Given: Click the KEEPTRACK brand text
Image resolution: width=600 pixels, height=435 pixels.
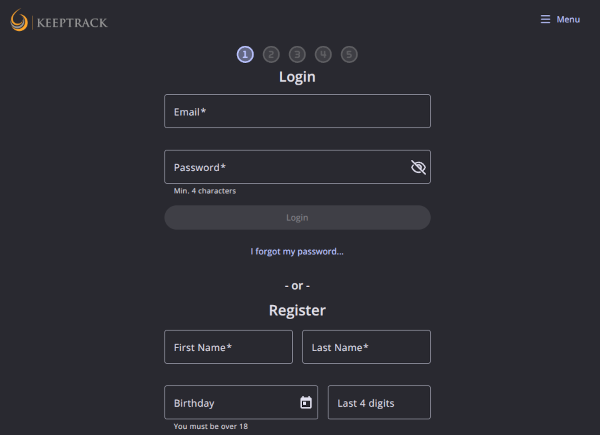Looking at the screenshot, I should click(x=72, y=22).
